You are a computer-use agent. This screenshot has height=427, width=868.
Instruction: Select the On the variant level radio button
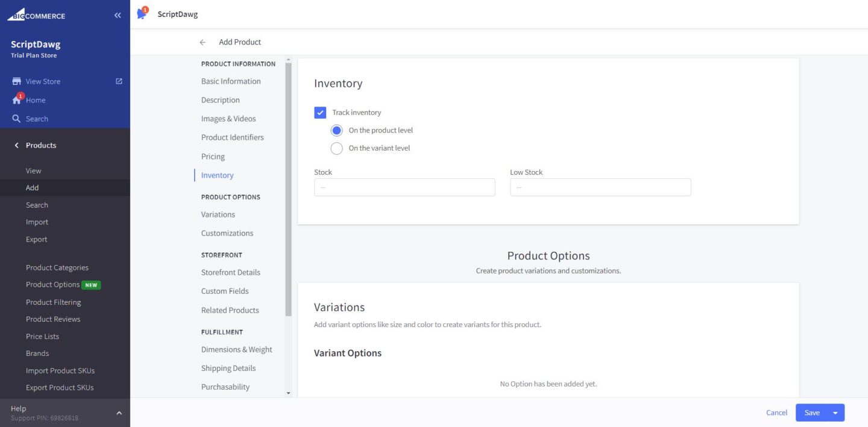[336, 148]
